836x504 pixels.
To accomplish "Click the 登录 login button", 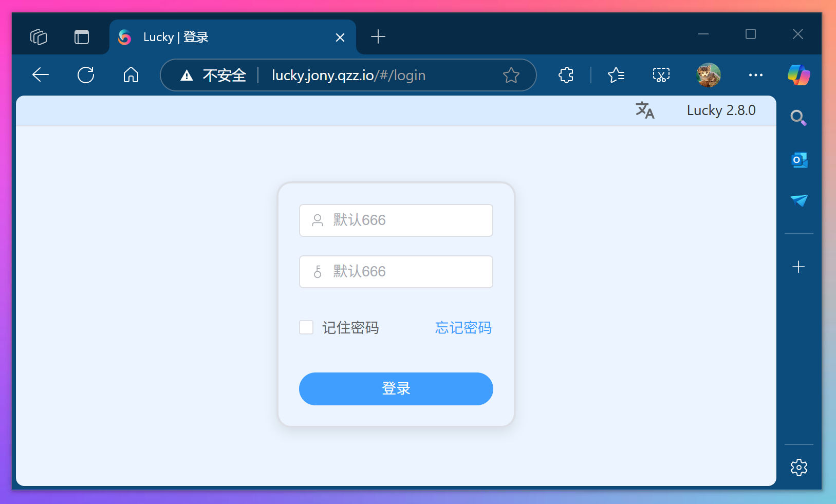I will [x=396, y=389].
